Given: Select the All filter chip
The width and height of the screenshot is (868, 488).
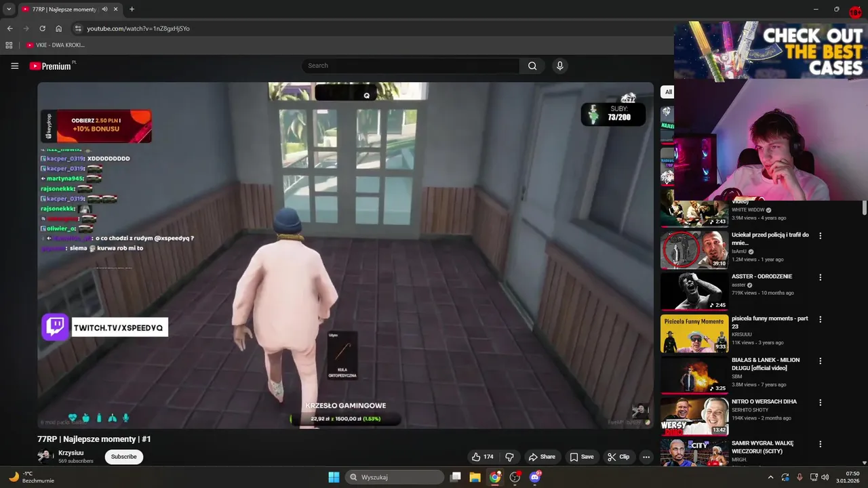Looking at the screenshot, I should [668, 92].
